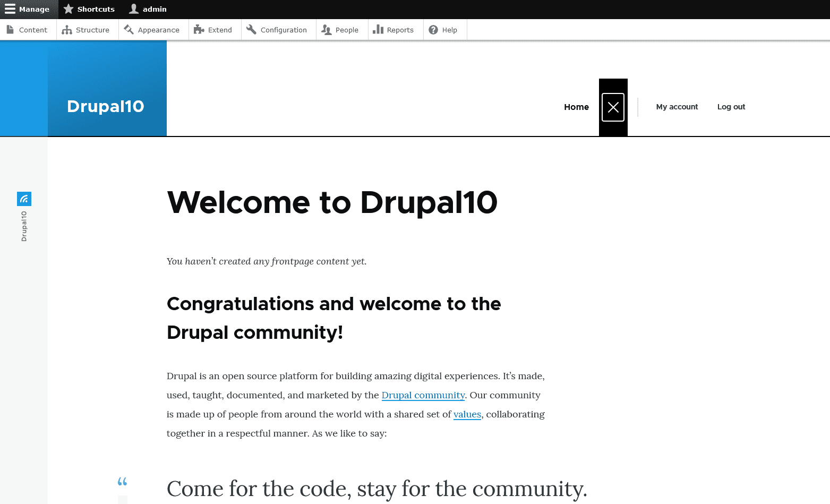The width and height of the screenshot is (830, 504).
Task: Navigate Home from the header menu
Action: pos(576,107)
